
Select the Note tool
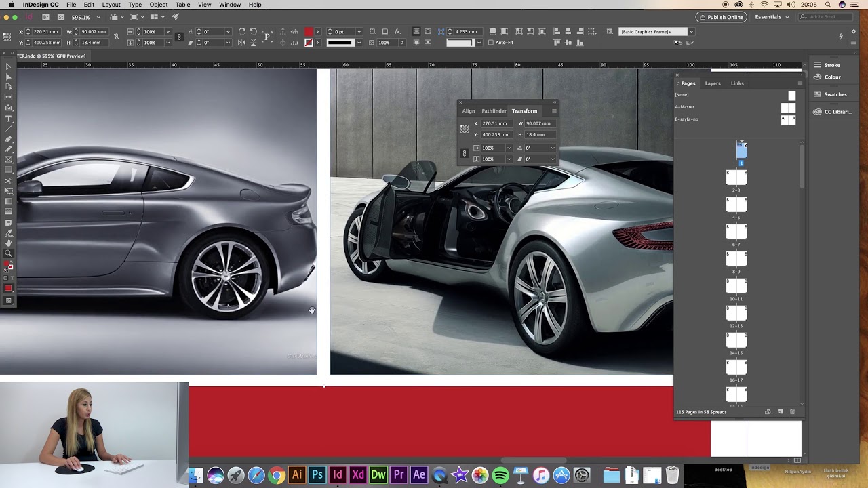8,222
